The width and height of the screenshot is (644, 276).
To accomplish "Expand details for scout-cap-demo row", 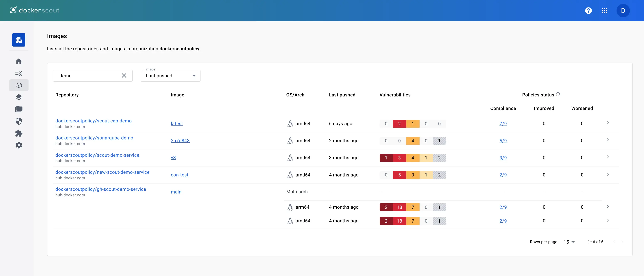I will coord(608,123).
